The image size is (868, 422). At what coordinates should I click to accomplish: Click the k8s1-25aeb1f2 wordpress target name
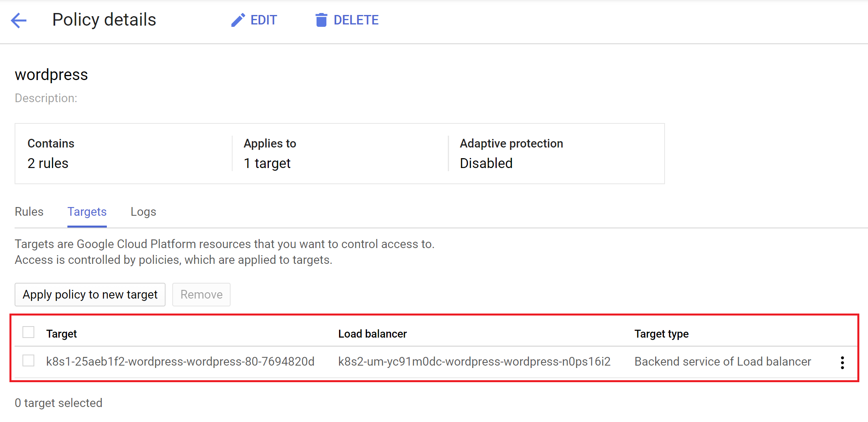[x=180, y=362]
